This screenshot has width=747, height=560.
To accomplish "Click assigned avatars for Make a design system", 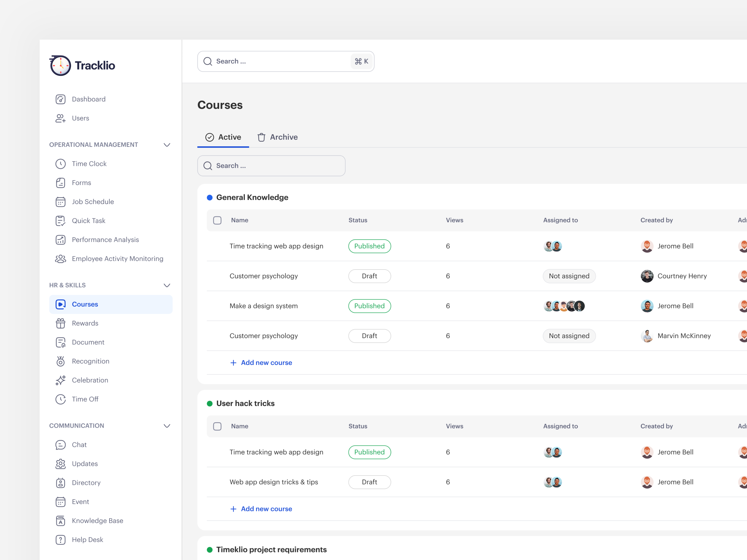I will [564, 306].
